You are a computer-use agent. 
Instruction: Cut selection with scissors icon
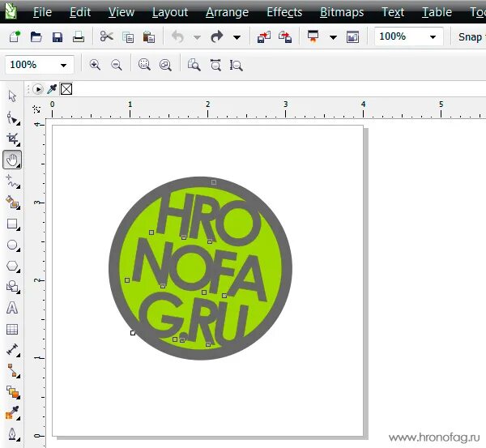click(107, 36)
